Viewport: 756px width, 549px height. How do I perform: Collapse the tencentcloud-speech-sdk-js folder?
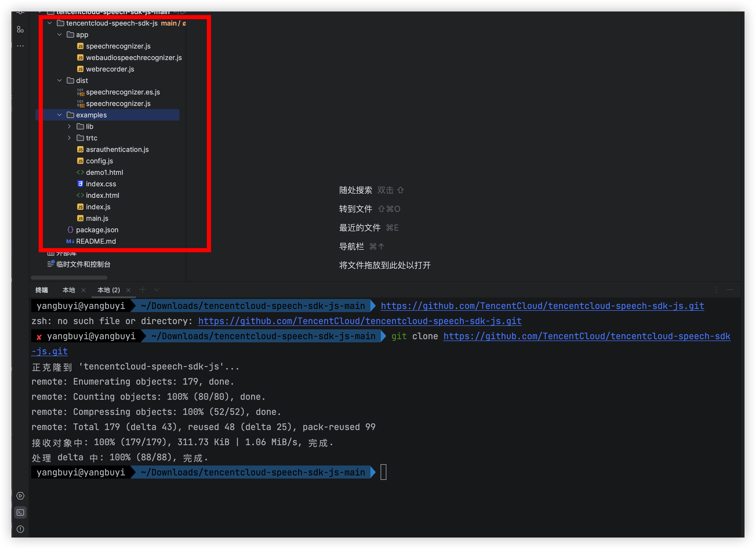[x=50, y=23]
